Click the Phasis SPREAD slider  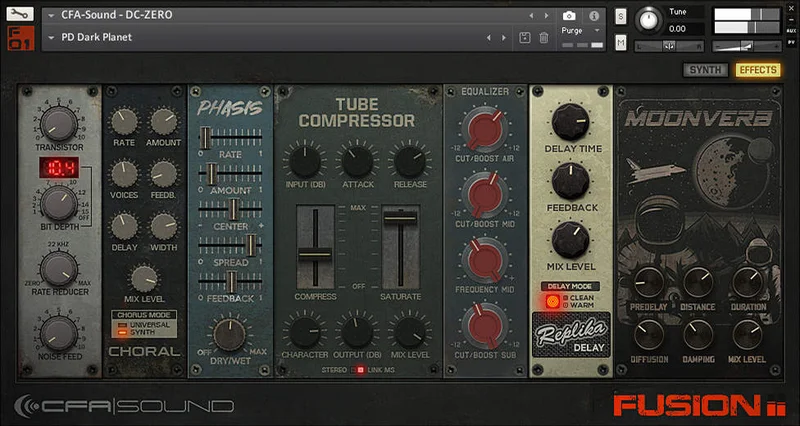(x=231, y=245)
